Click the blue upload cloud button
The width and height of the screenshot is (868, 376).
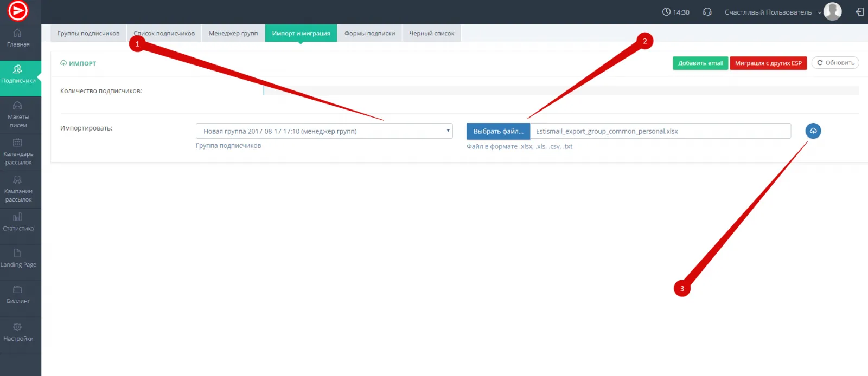pyautogui.click(x=813, y=131)
